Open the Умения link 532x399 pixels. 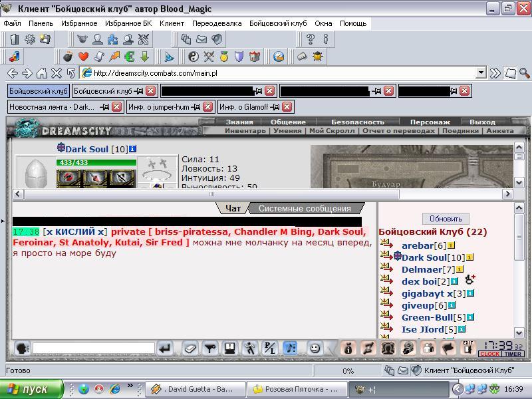pos(287,130)
